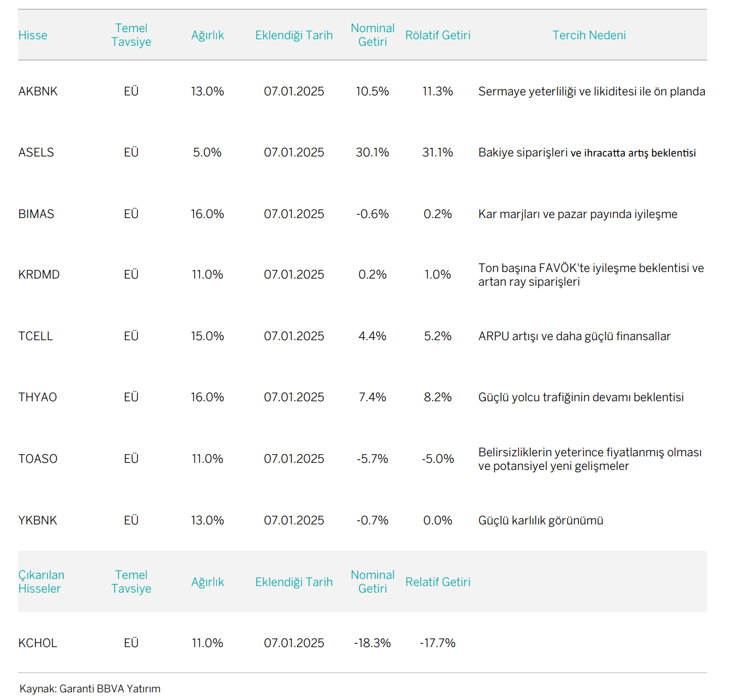This screenshot has height=700, width=736.
Task: Select ASELS nominal return 30.1%
Action: pos(372,153)
